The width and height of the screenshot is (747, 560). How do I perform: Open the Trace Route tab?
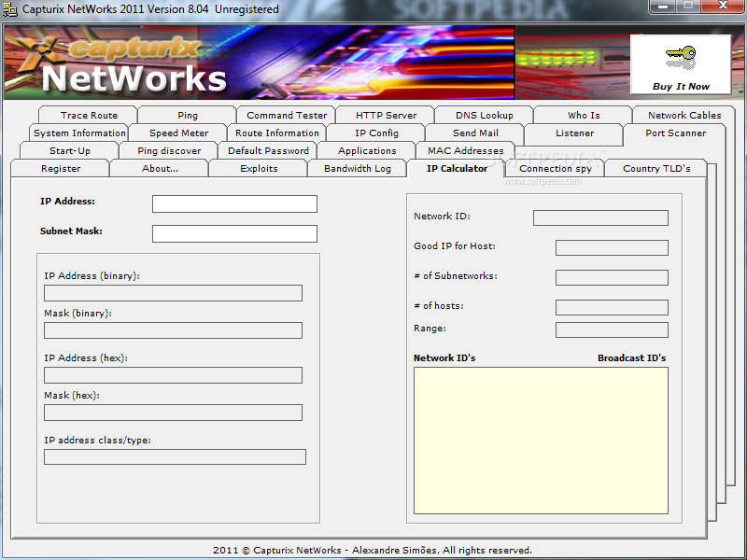pos(89,115)
